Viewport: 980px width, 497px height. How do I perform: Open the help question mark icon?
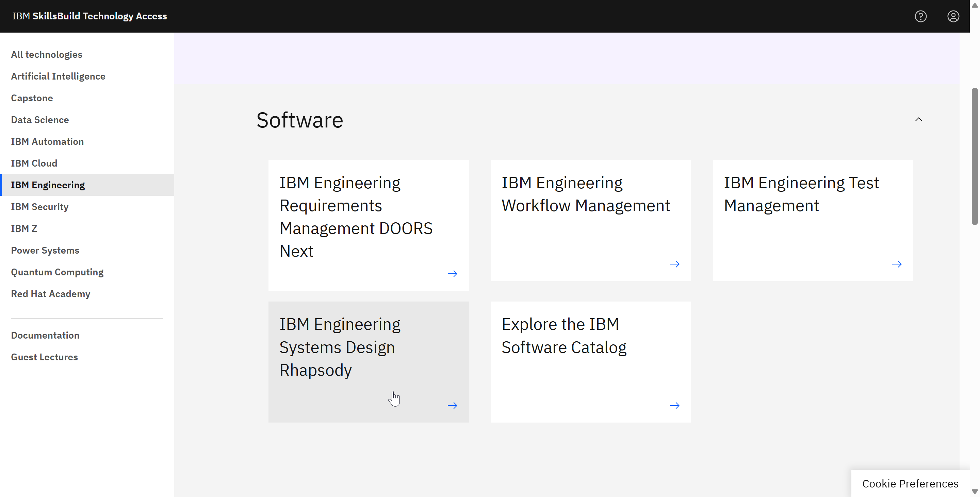coord(920,16)
